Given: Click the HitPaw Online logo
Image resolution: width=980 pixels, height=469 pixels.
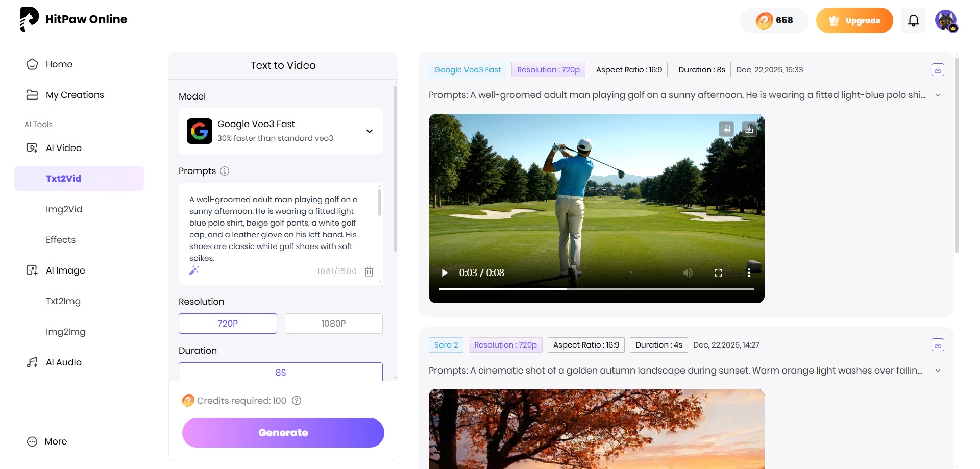Looking at the screenshot, I should 73,19.
